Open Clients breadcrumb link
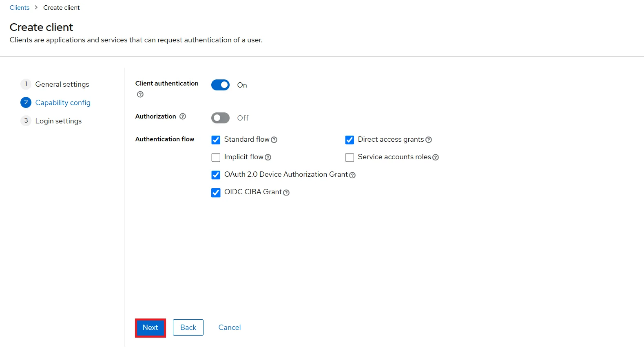This screenshot has width=644, height=347. coord(20,8)
